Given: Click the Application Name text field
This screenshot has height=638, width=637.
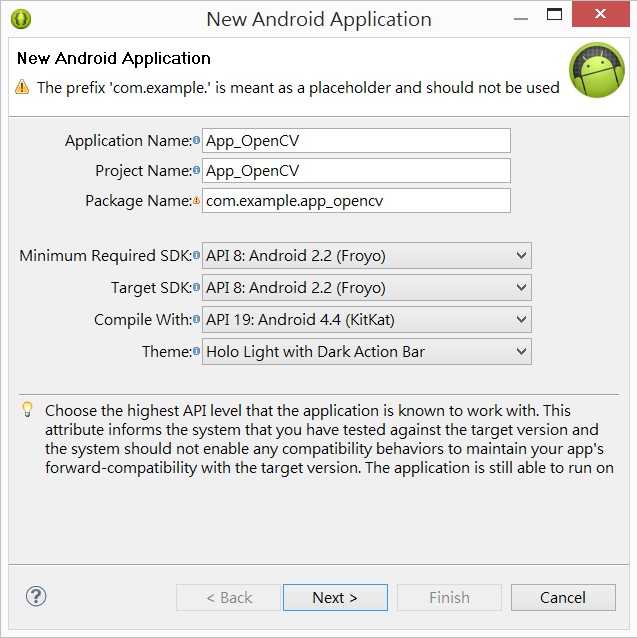Looking at the screenshot, I should 356,141.
